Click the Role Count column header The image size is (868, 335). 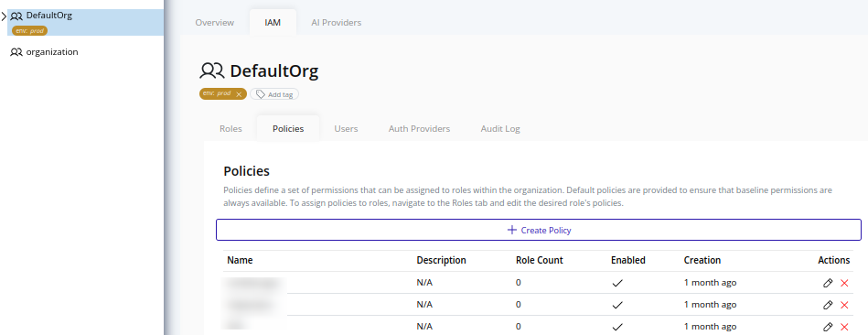(x=539, y=260)
